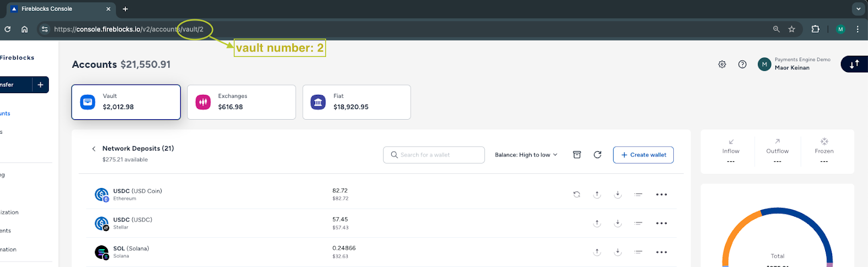Click the SOL (Solana) asset icon
The height and width of the screenshot is (267, 868).
point(101,252)
